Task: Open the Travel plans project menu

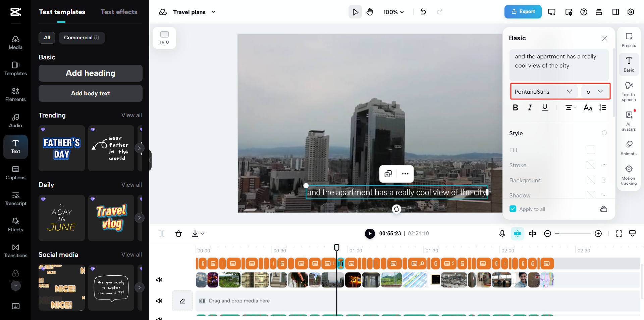Action: click(x=194, y=12)
